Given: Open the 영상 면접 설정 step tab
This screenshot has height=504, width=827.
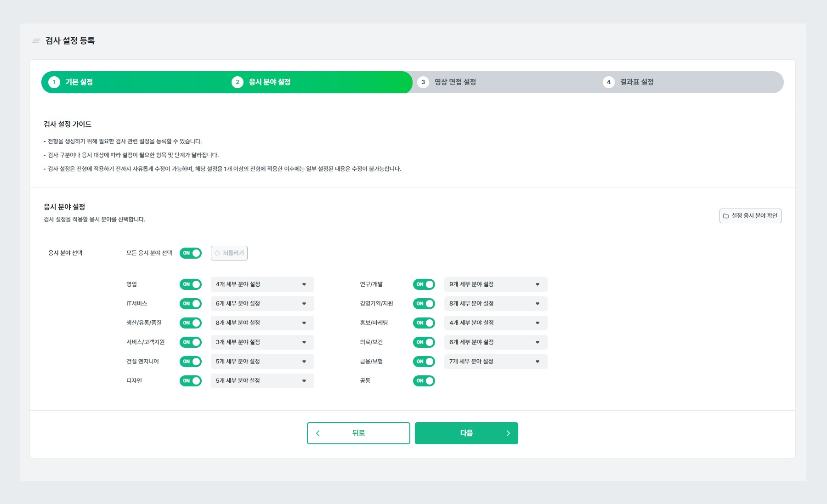Looking at the screenshot, I should tap(455, 82).
